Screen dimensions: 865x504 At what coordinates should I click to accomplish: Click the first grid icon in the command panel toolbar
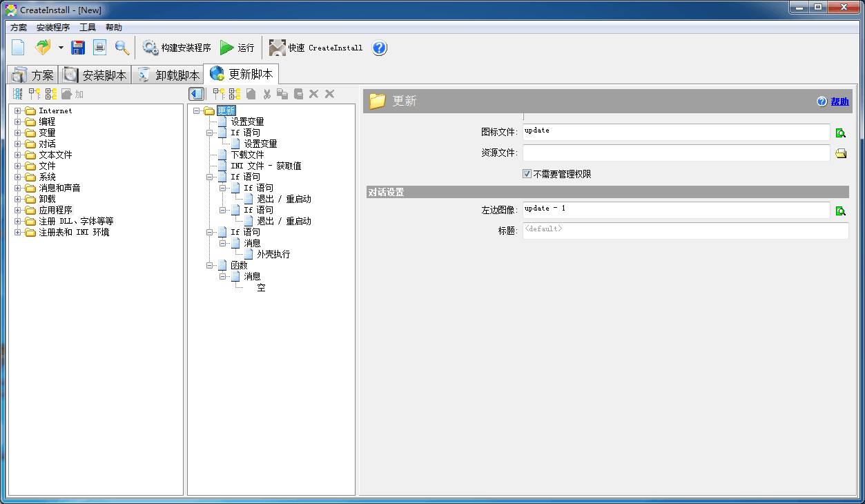[18, 94]
